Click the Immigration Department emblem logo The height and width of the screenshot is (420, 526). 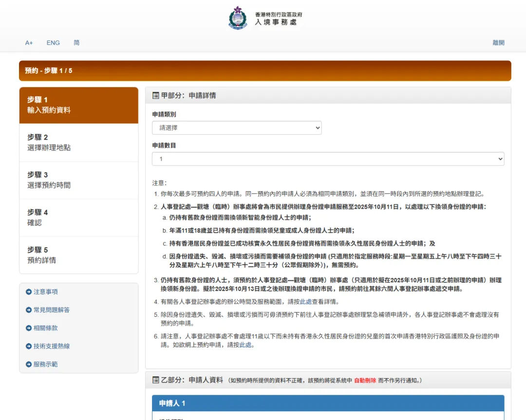click(238, 18)
